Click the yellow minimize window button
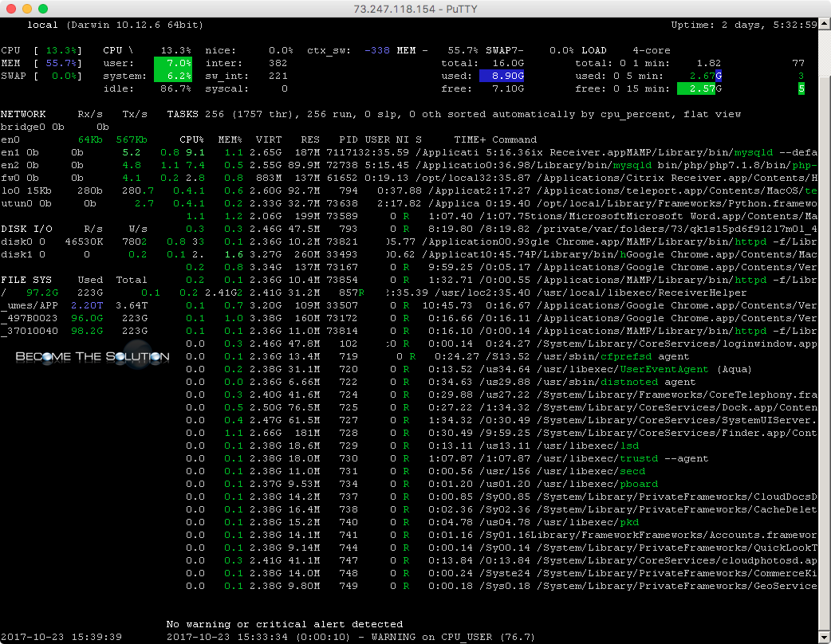 (x=27, y=9)
